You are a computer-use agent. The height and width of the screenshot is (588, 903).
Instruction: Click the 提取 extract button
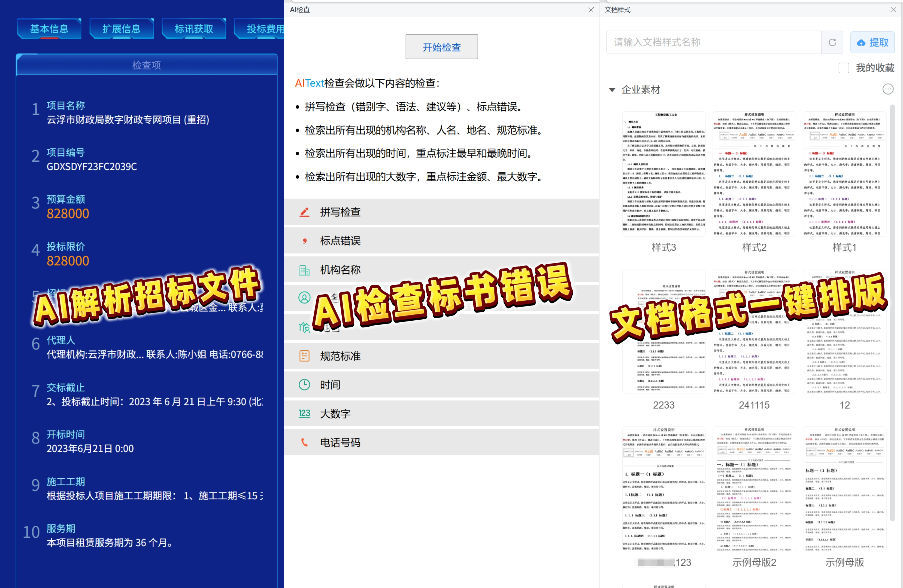[872, 42]
